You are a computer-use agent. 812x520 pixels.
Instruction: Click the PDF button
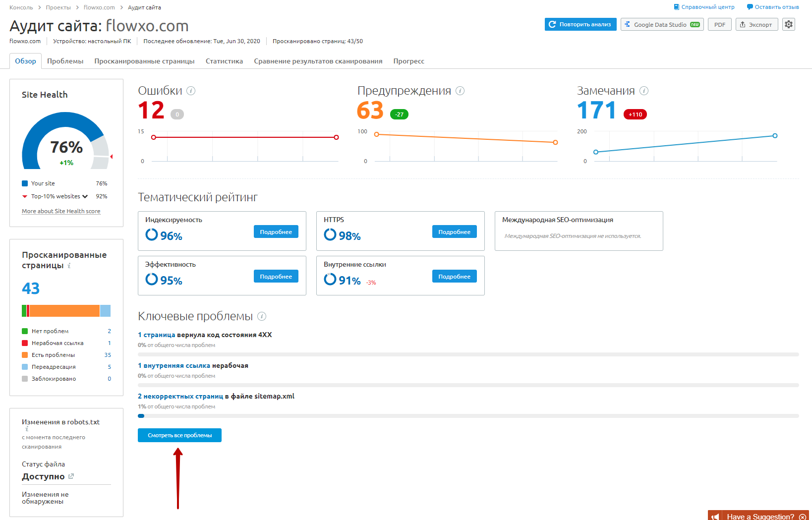pyautogui.click(x=719, y=24)
